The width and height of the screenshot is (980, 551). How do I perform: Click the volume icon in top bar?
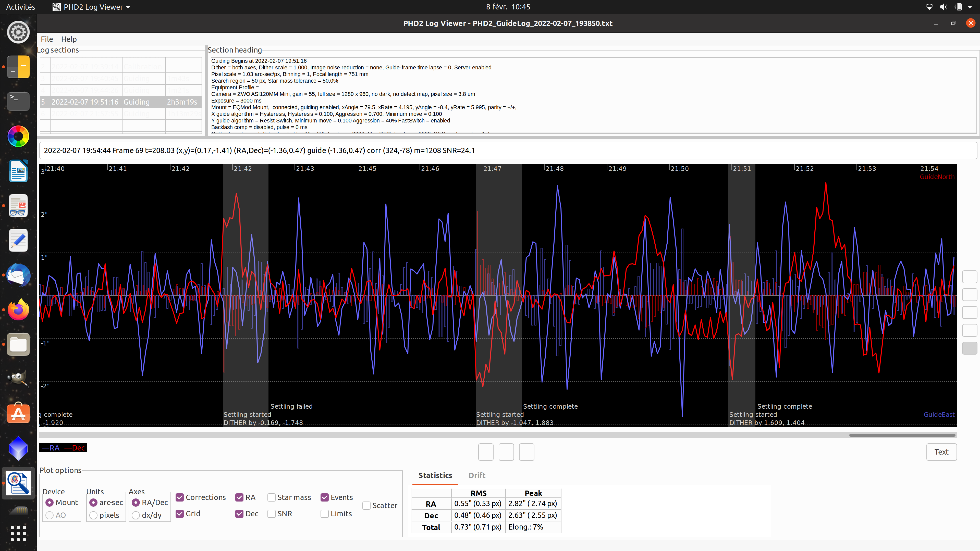coord(944,7)
